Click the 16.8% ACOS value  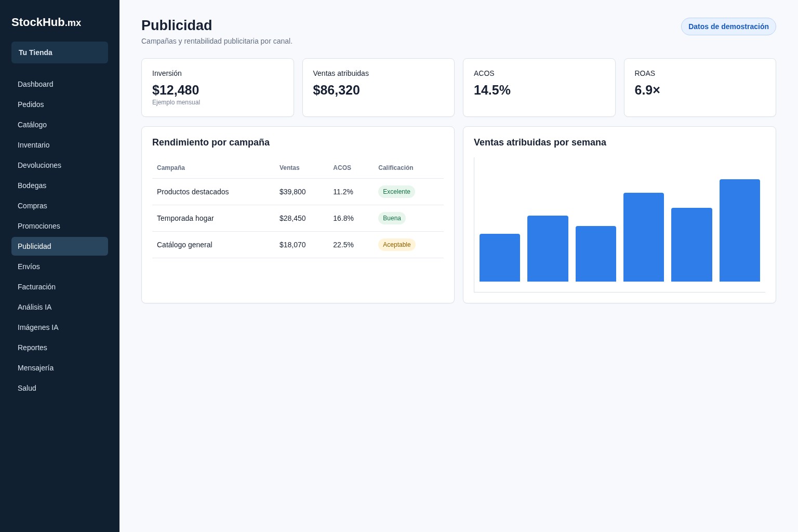(343, 218)
